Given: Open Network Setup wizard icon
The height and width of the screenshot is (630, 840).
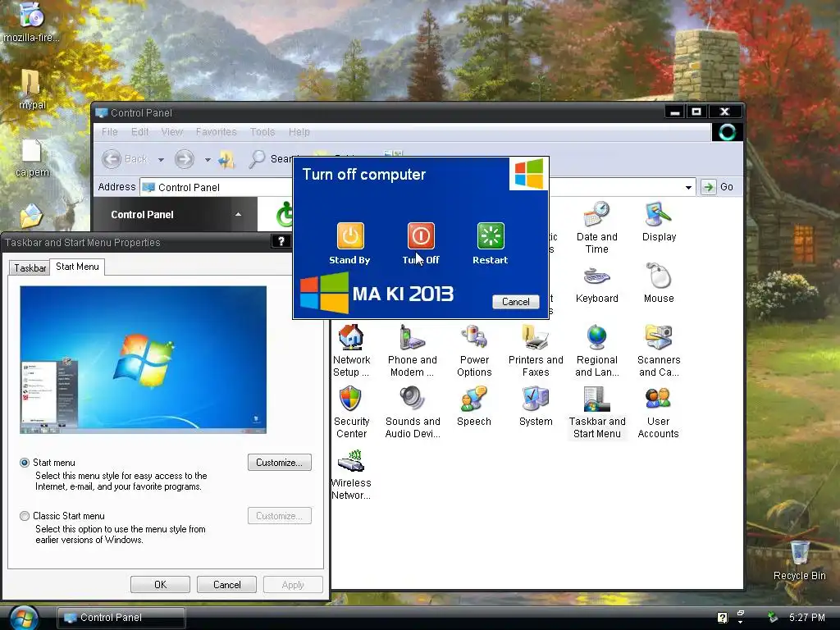Looking at the screenshot, I should [351, 351].
